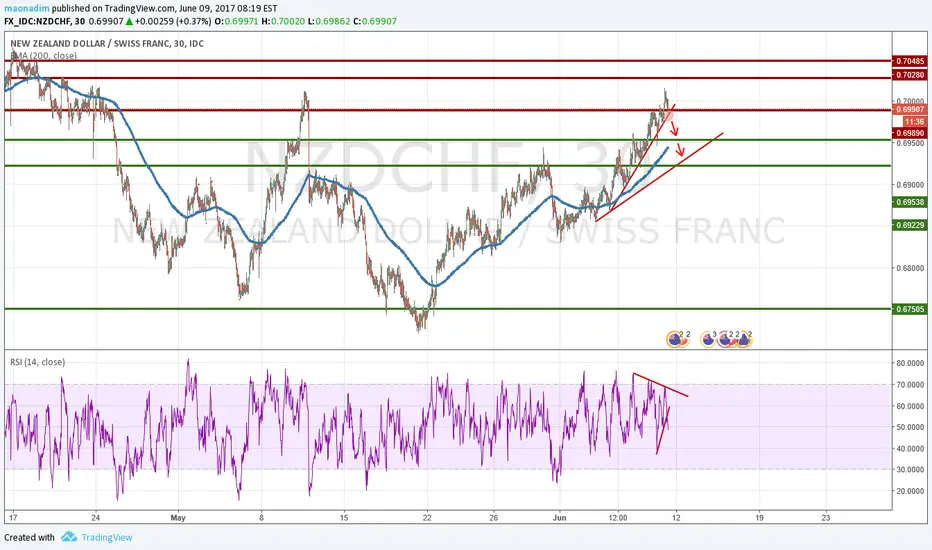Click the '23' date label on time axis

click(826, 518)
